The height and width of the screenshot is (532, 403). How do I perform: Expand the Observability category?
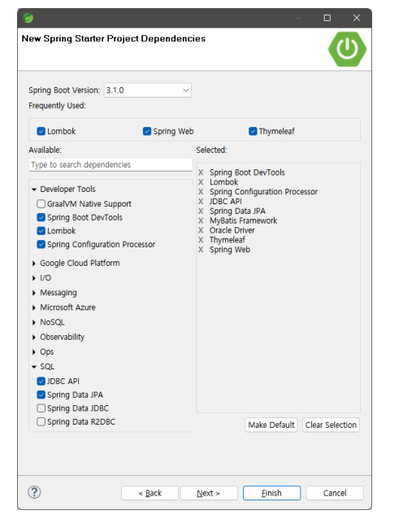coord(34,338)
